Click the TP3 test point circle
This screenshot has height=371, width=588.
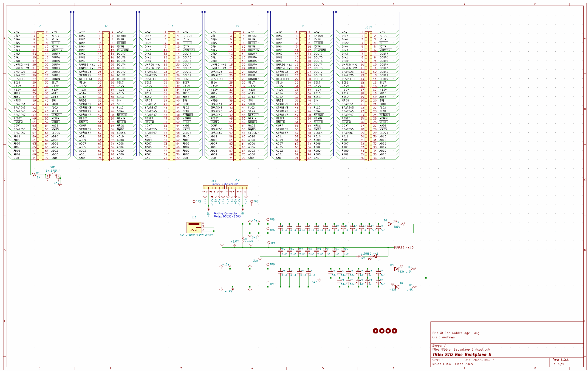[x=194, y=201]
